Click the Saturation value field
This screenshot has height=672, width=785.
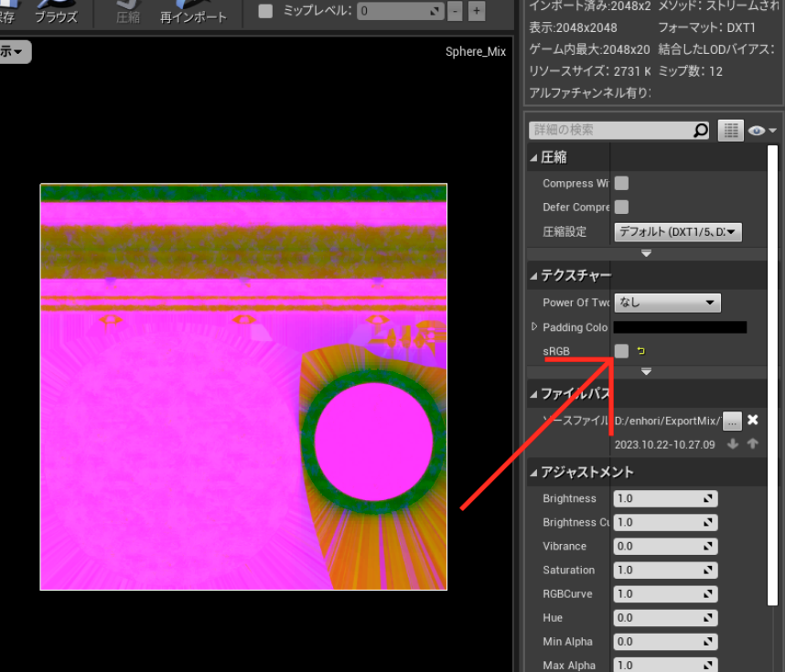(x=665, y=570)
